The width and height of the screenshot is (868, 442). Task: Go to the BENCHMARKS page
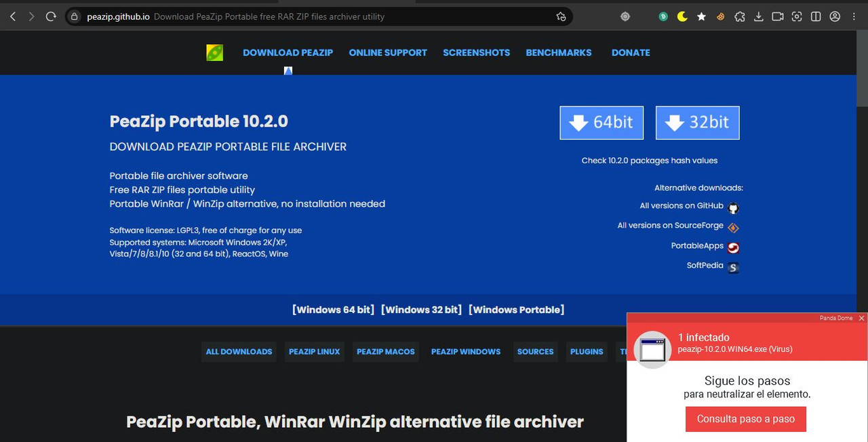pos(559,52)
